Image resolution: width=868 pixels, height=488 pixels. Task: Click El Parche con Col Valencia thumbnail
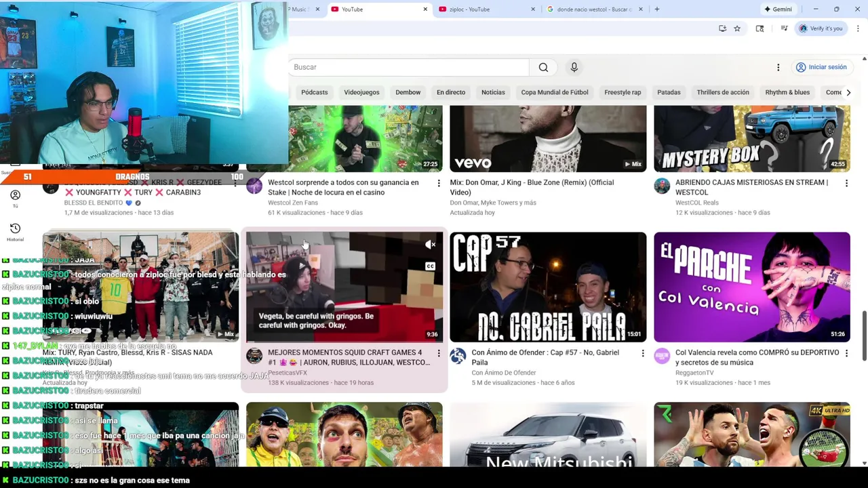click(x=752, y=287)
